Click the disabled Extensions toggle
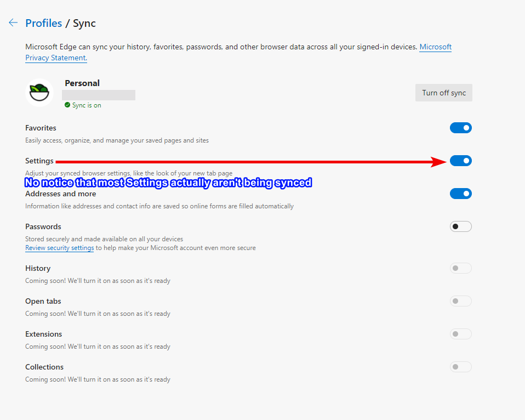Image resolution: width=525 pixels, height=420 pixels. [460, 334]
